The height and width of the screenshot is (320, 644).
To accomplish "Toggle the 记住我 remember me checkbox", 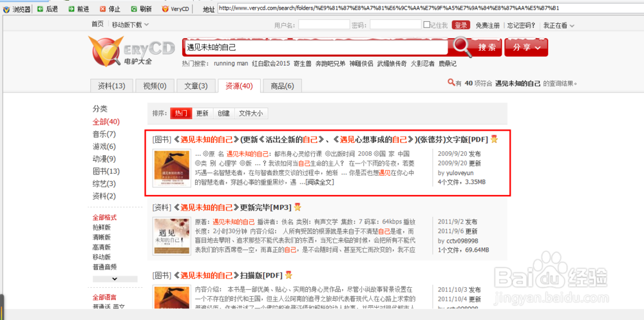I will click(x=427, y=24).
